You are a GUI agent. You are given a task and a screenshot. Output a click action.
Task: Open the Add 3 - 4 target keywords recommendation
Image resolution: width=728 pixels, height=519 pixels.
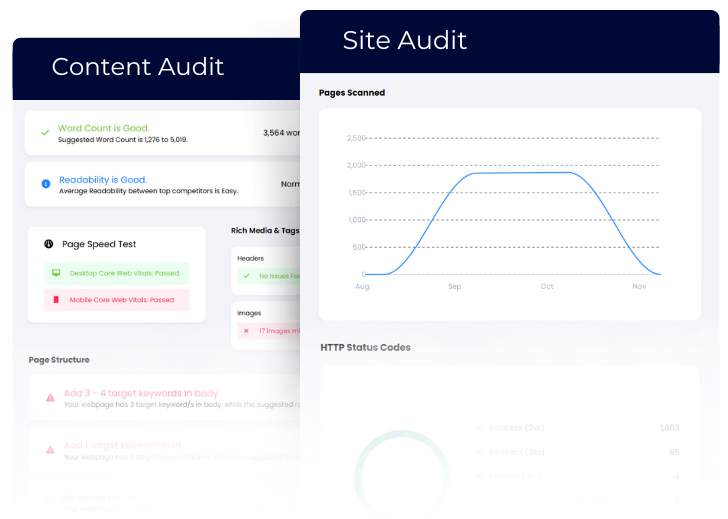pos(141,393)
